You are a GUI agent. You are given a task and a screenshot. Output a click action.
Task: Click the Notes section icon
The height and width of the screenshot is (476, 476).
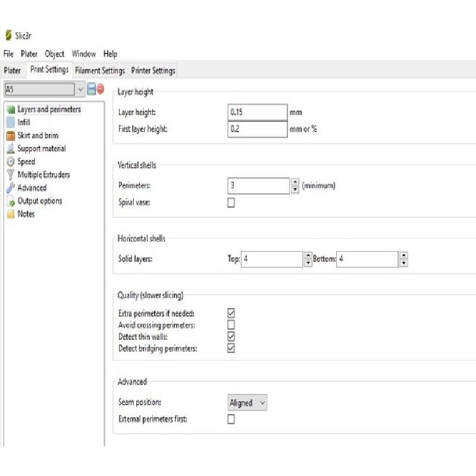11,214
